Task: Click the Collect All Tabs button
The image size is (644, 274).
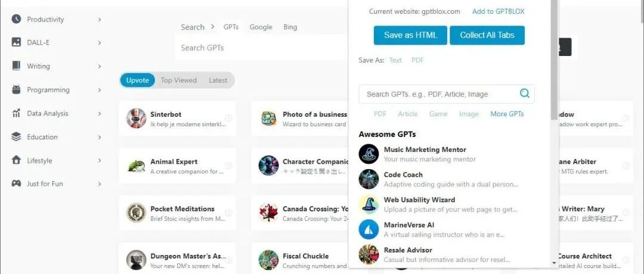Action: click(487, 35)
